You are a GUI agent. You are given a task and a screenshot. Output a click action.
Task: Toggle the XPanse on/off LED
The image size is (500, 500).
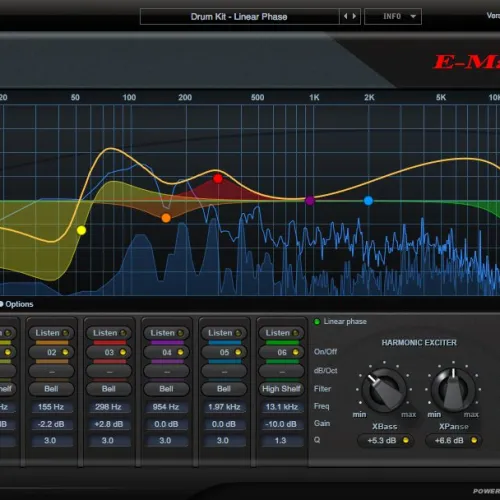point(474,440)
